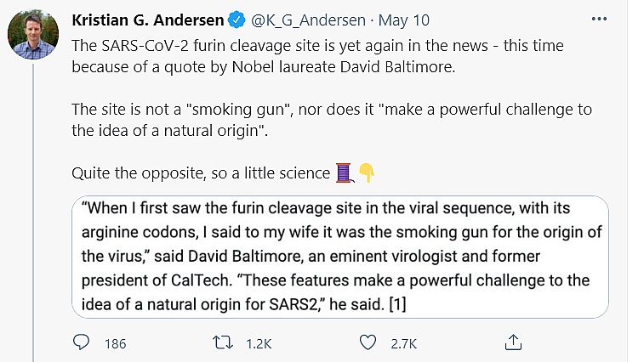Screen dimensions: 644x362
Task: Click the thread spool emoji
Action: pos(344,173)
